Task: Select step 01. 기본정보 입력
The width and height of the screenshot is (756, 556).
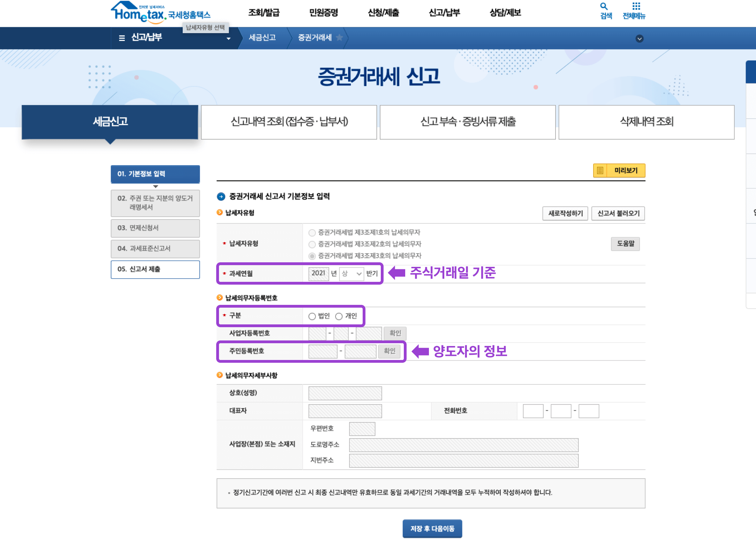Action: 155,174
